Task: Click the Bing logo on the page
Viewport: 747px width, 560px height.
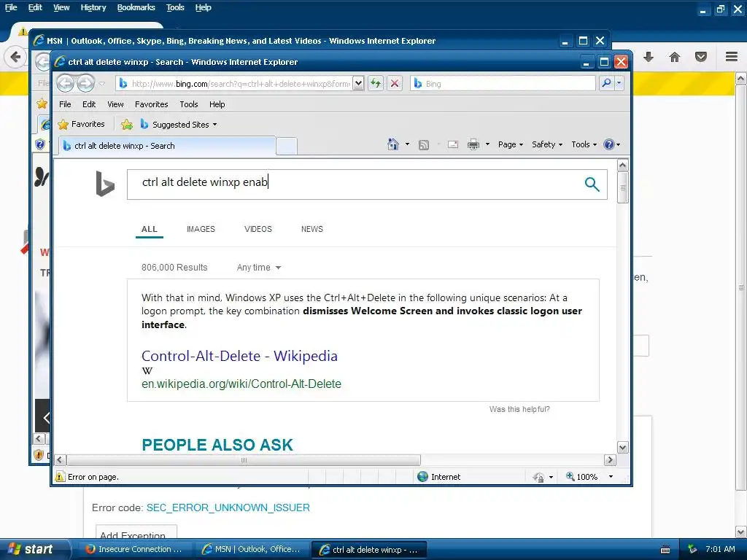Action: tap(105, 183)
